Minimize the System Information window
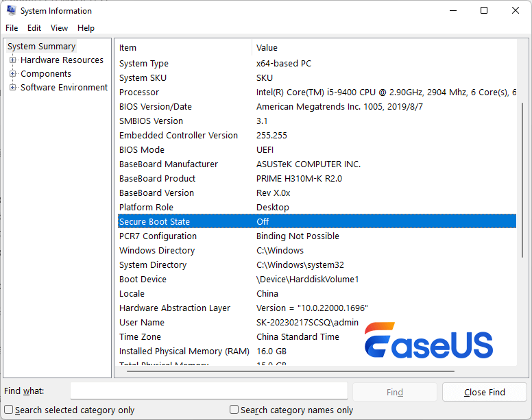Viewport: 532px width, 420px height. click(453, 10)
